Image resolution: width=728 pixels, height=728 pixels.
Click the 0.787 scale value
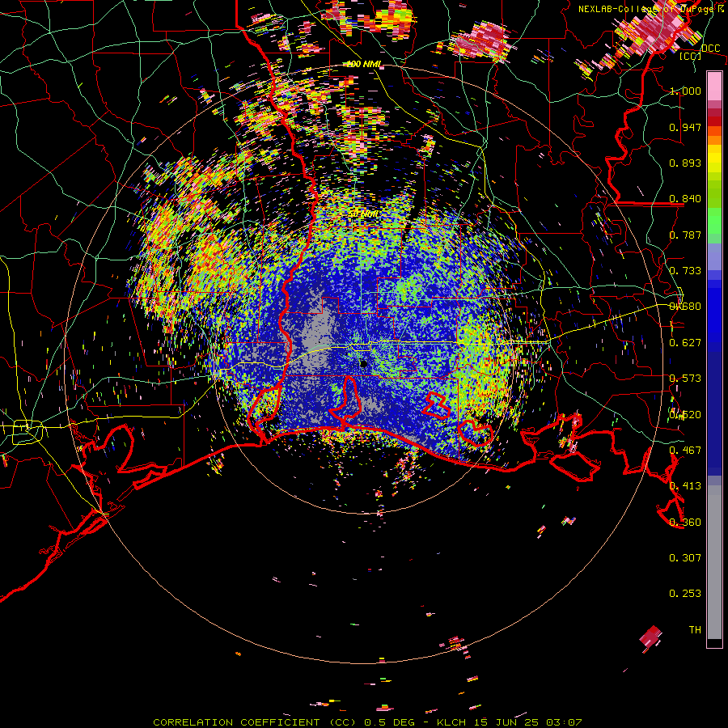point(685,235)
